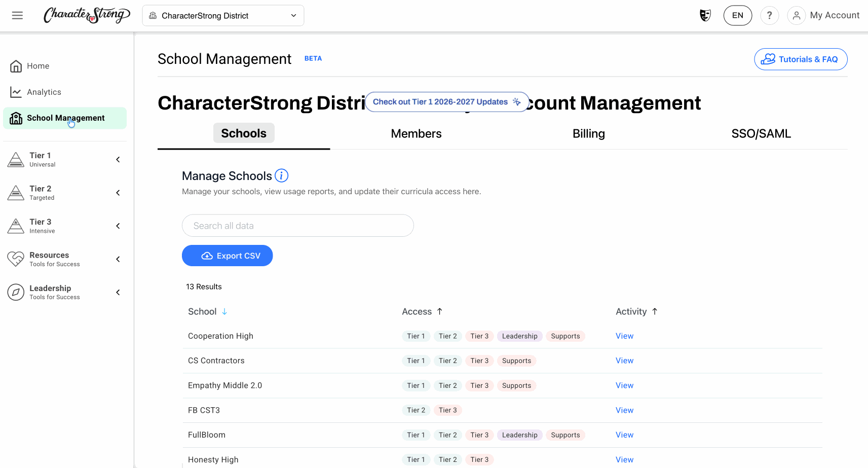Expand the Leadership section chevron
Image resolution: width=868 pixels, height=468 pixels.
118,292
